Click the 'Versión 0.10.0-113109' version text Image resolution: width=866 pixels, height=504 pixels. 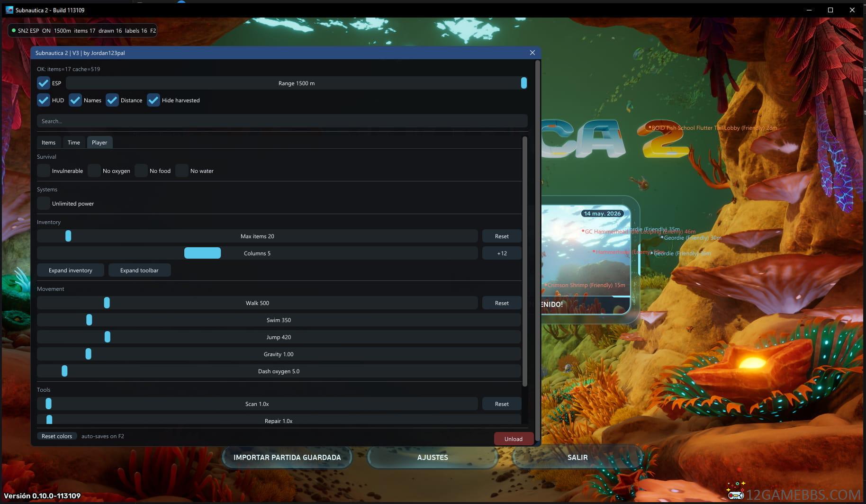pyautogui.click(x=42, y=496)
